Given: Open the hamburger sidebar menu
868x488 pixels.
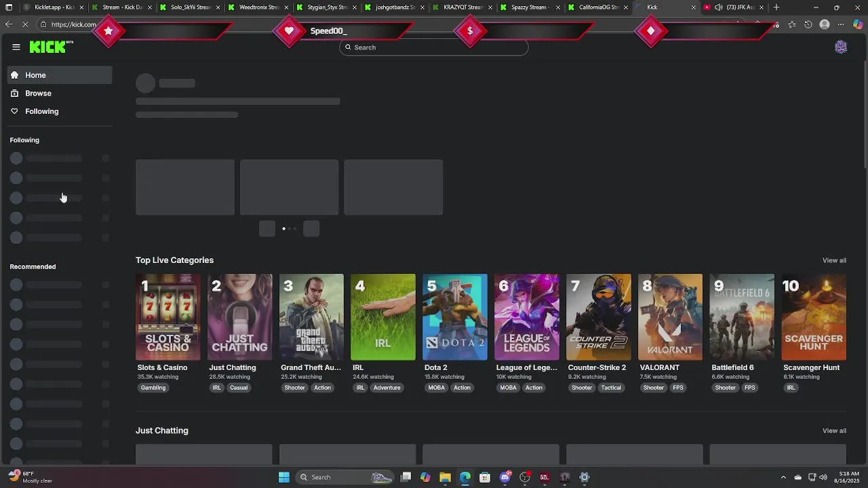Looking at the screenshot, I should [x=16, y=47].
